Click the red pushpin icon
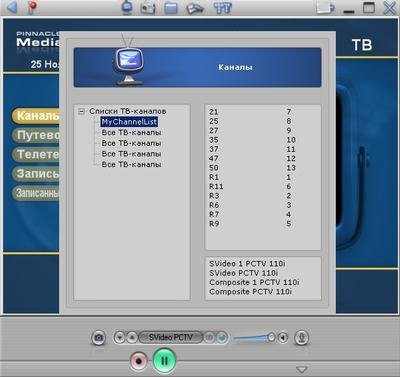This screenshot has width=400, height=377. (32, 7)
